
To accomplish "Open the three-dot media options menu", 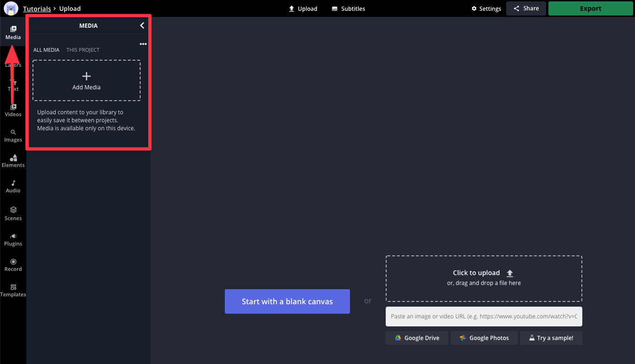I will coord(143,44).
